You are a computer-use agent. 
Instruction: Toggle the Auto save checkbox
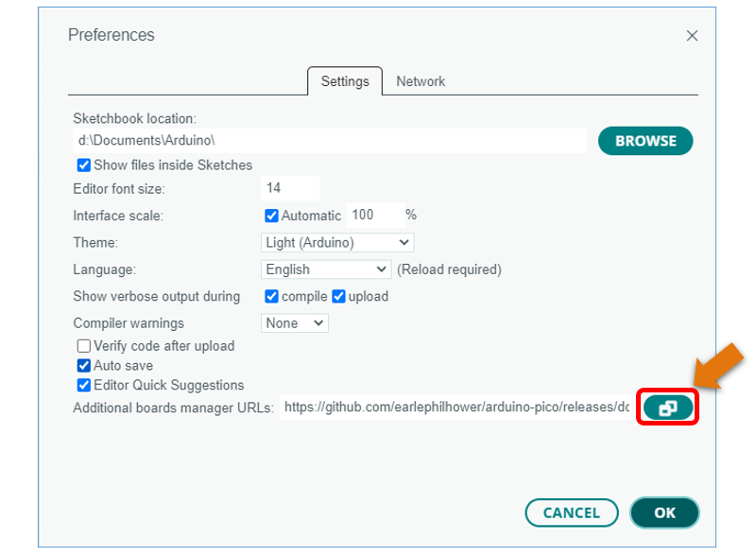click(84, 365)
